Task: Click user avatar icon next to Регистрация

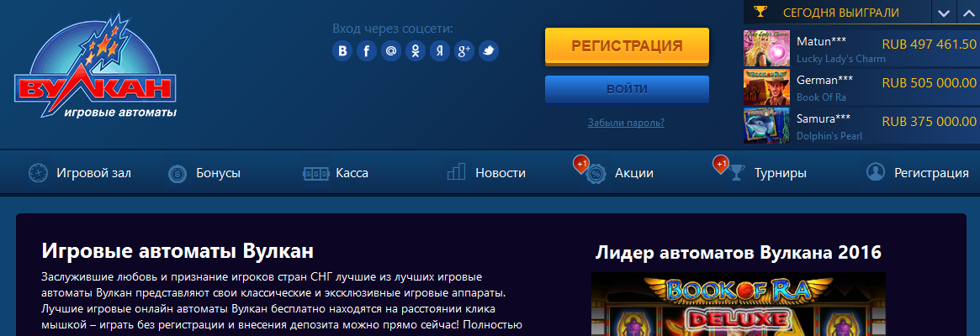Action: click(876, 171)
